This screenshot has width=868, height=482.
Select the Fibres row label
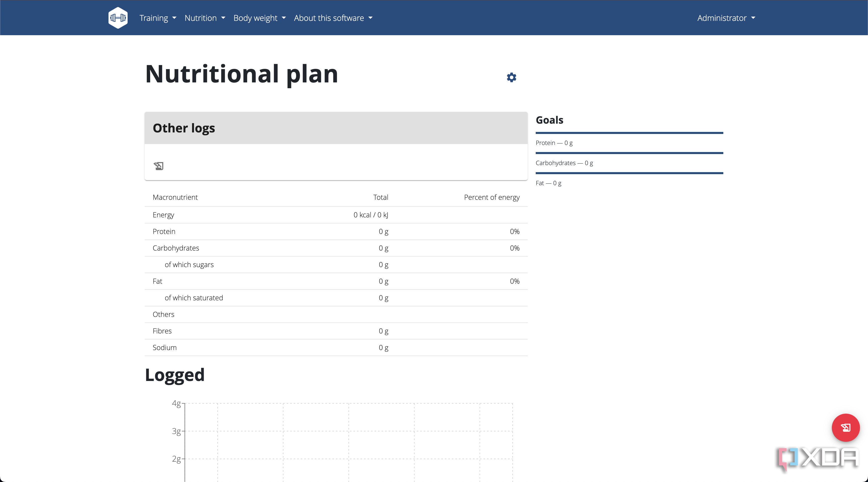(162, 331)
